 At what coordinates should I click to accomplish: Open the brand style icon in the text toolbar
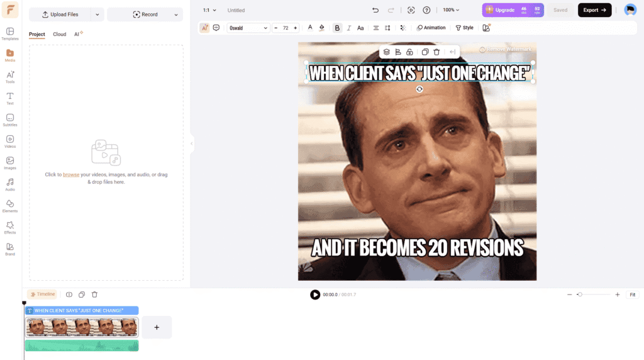pos(486,28)
